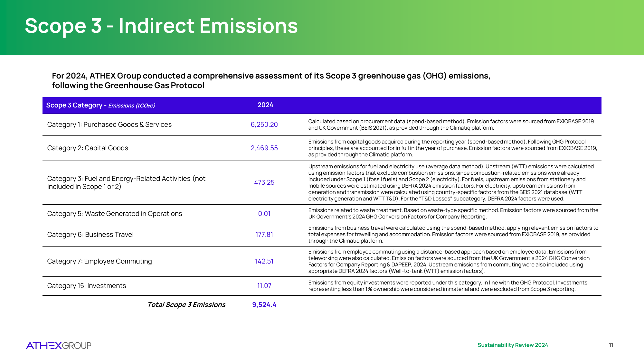
Task: Click description starting 'Emissions from business travel'
Action: tap(453, 234)
